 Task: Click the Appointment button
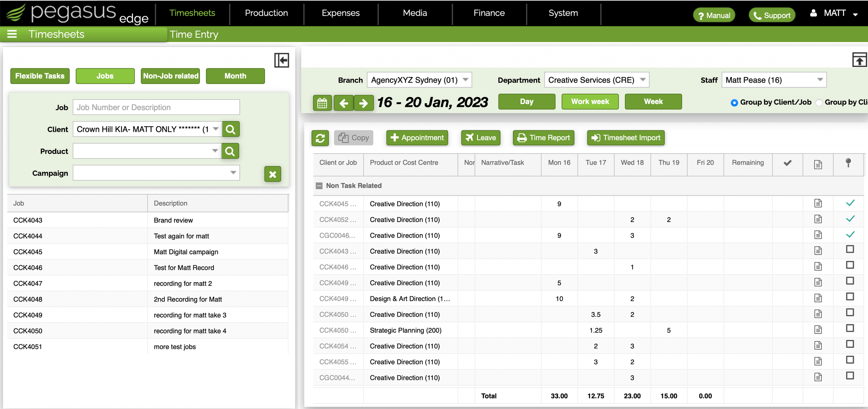tap(417, 137)
